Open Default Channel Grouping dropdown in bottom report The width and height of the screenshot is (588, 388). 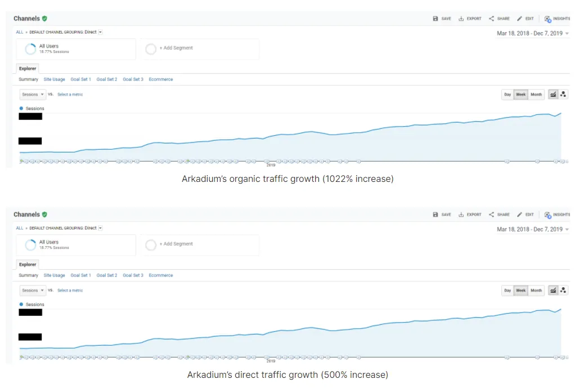(100, 228)
